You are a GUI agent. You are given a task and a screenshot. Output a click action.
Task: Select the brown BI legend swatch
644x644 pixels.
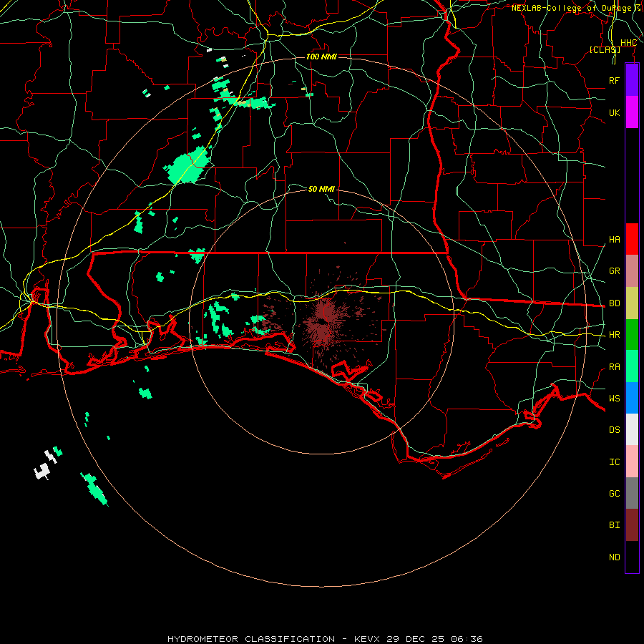(x=632, y=525)
